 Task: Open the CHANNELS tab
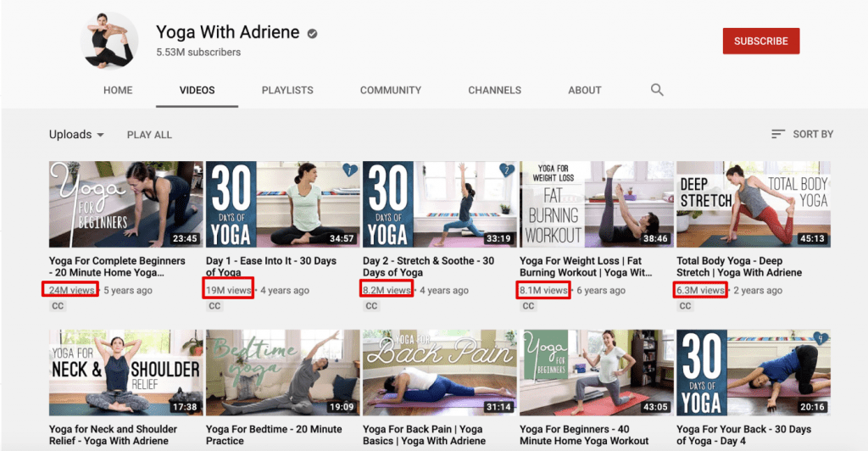[495, 90]
